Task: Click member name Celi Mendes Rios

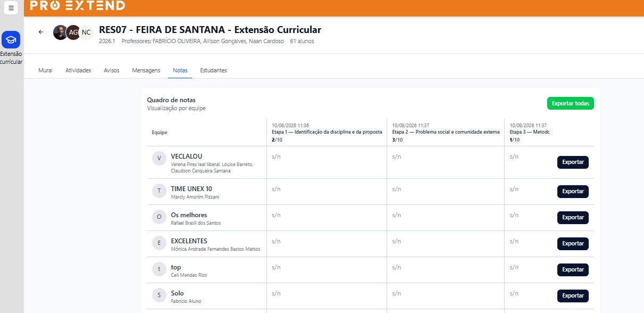Action: tap(189, 275)
